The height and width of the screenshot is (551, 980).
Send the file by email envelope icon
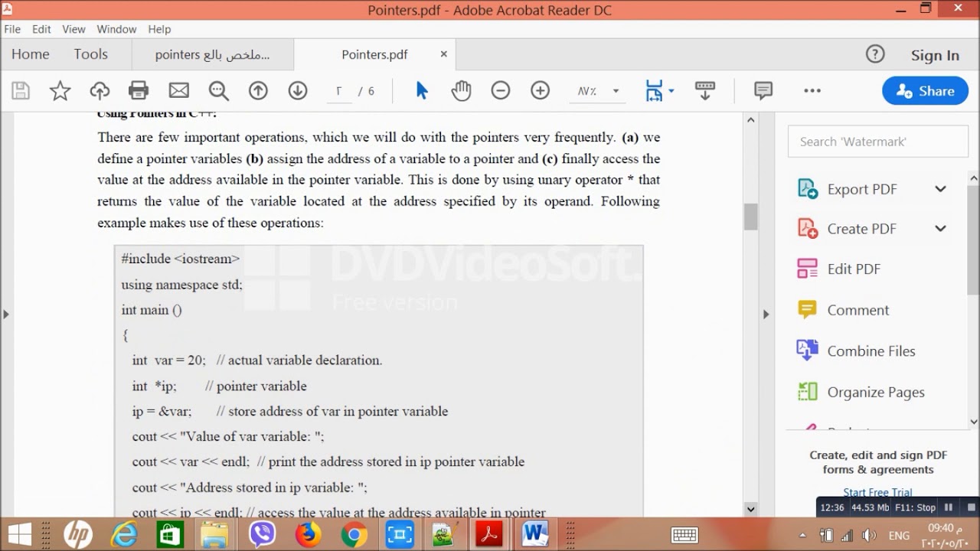click(x=179, y=91)
